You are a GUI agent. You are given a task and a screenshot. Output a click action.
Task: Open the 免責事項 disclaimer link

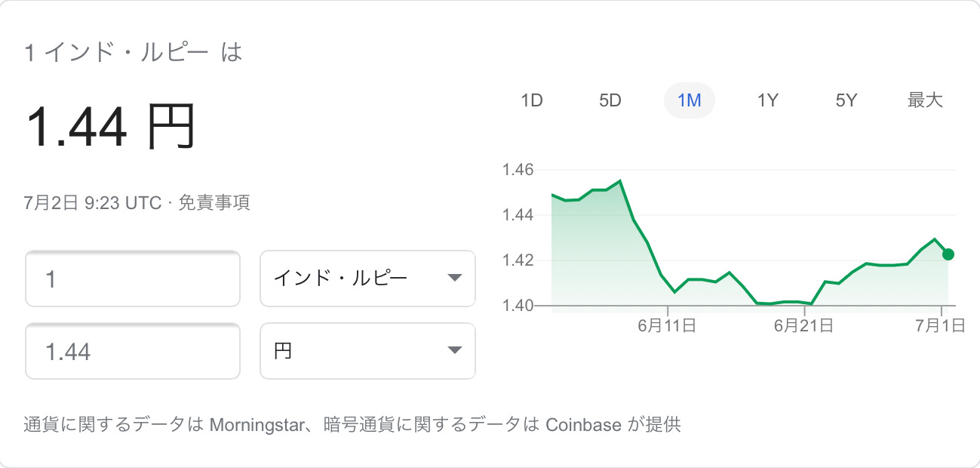(x=214, y=202)
